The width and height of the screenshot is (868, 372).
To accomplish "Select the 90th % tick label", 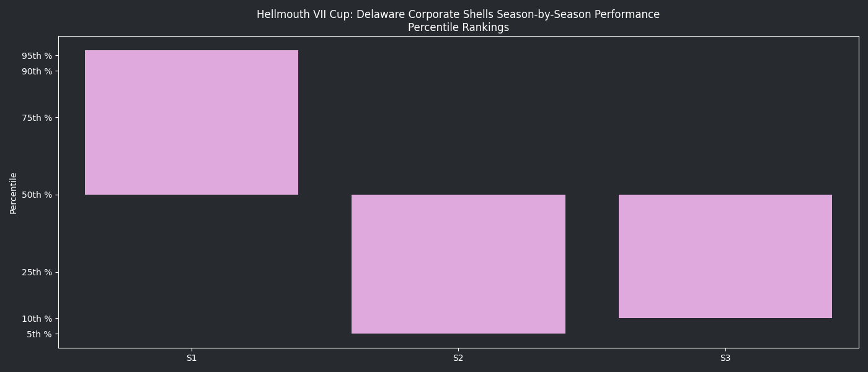I will (x=37, y=71).
